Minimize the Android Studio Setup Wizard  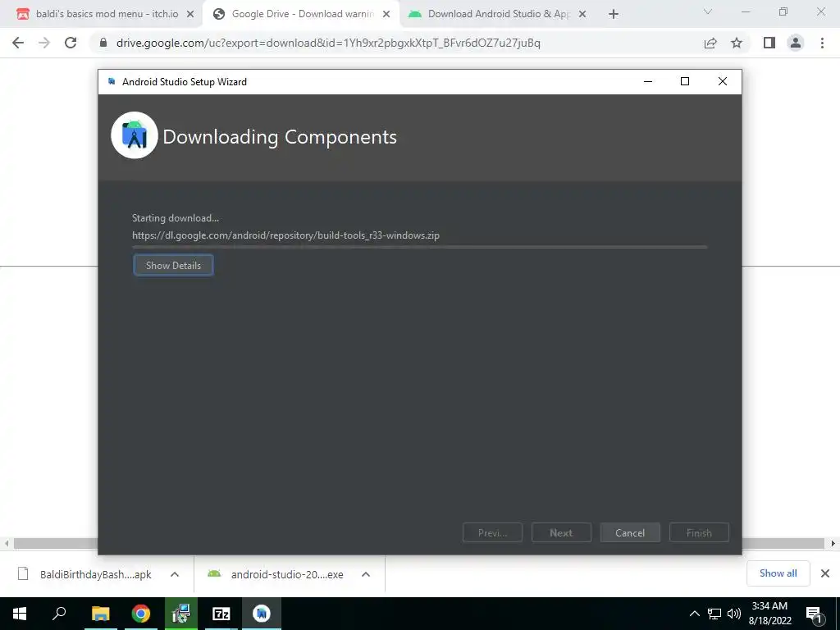pos(648,81)
